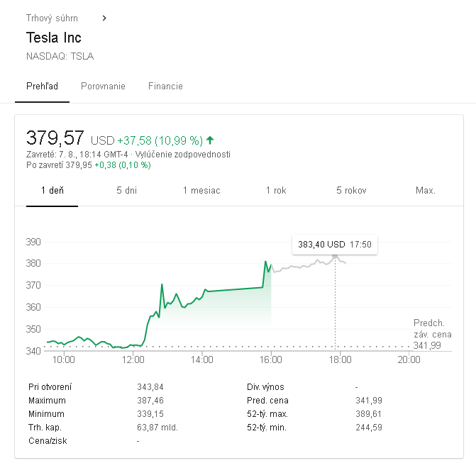Click the Tesla Inc heading
476x463 pixels.
[54, 38]
